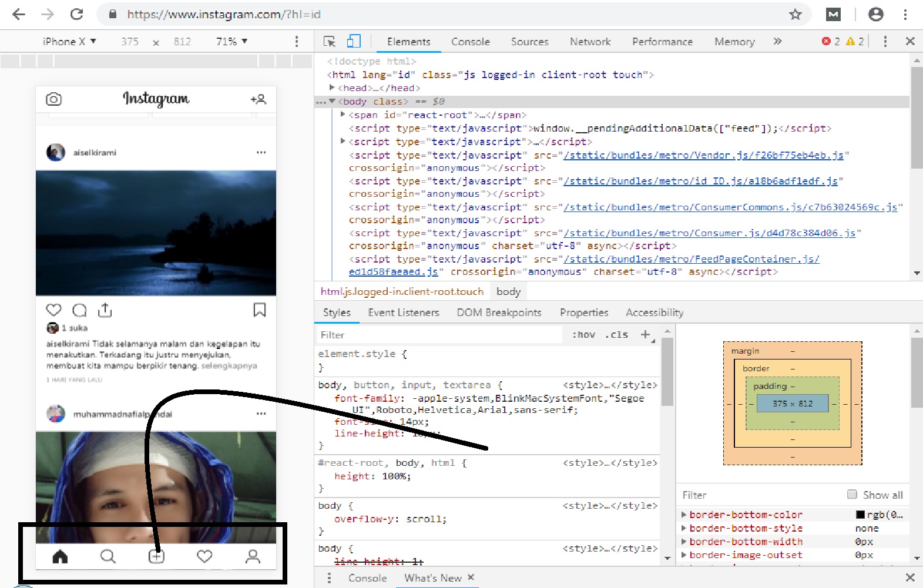Open the ConsumerCommons.js script link

coord(730,207)
